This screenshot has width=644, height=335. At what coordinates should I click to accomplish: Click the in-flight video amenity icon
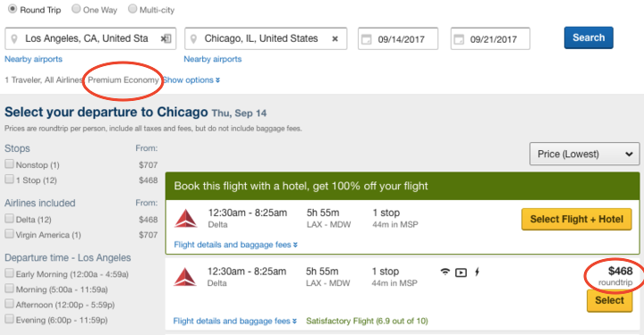coord(461,272)
